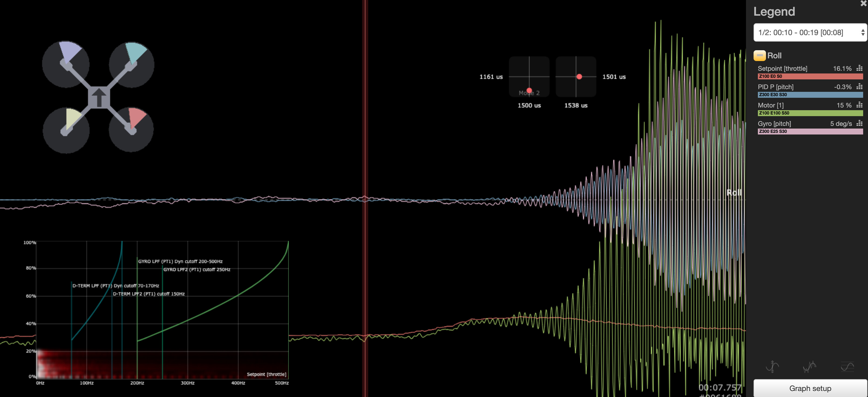This screenshot has height=397, width=868.
Task: Close the Legend panel
Action: pos(864,3)
